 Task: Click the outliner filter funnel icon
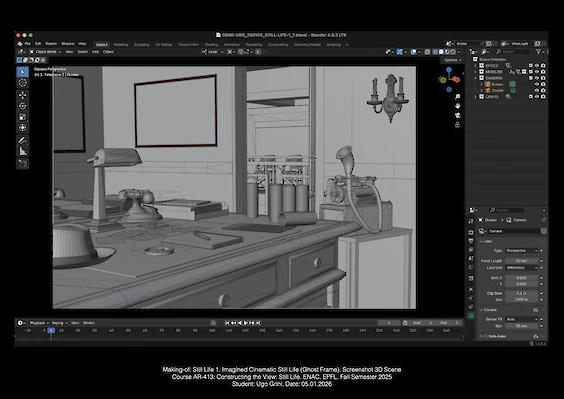point(538,52)
